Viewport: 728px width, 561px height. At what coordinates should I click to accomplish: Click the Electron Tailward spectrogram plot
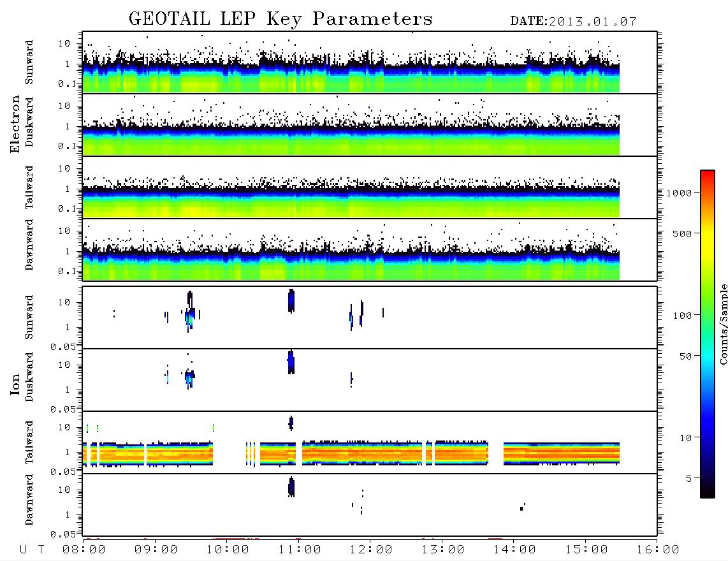370,187
